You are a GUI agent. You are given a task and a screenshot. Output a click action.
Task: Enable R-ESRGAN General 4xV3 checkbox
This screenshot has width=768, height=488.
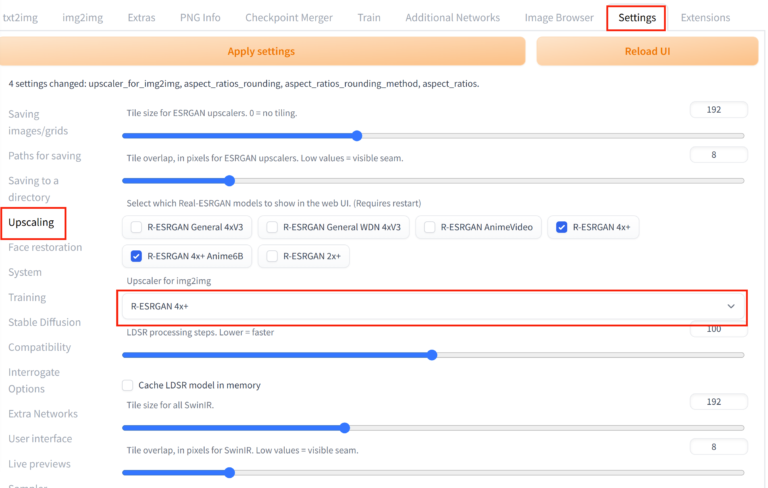(136, 227)
